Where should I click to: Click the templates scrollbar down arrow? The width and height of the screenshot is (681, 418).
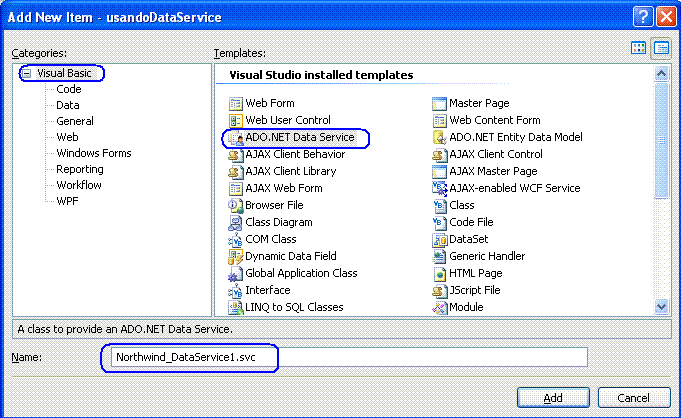[661, 307]
